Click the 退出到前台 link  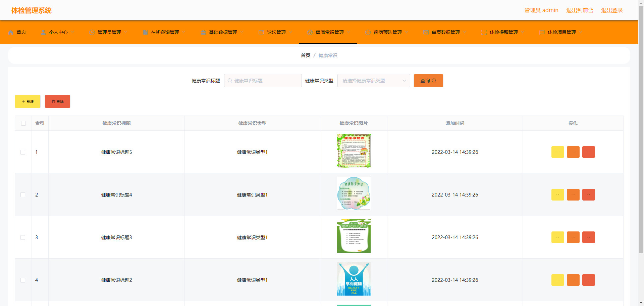580,10
